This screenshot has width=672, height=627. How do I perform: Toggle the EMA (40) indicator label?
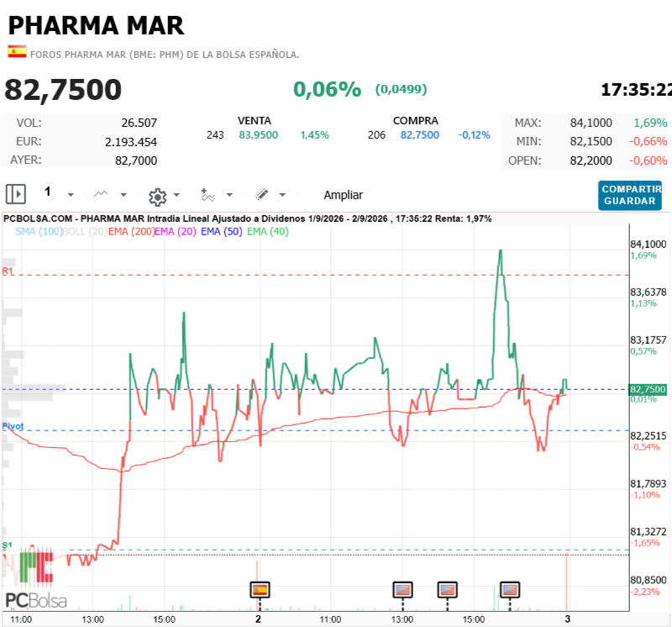pyautogui.click(x=268, y=232)
